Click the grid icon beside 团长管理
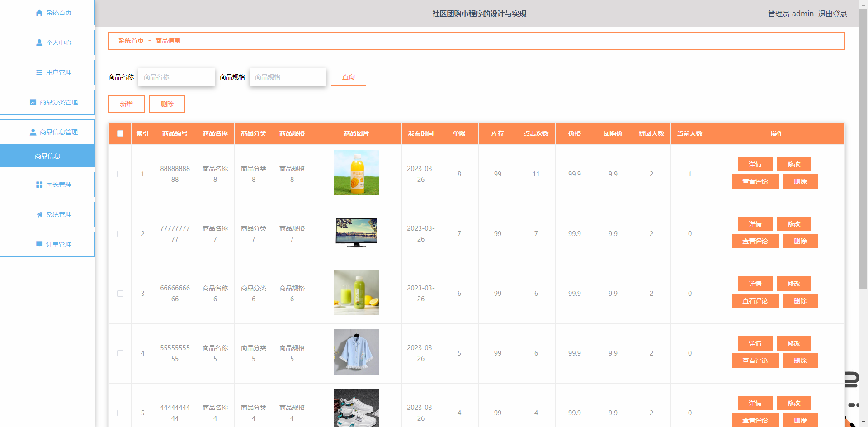The height and width of the screenshot is (427, 868). [x=39, y=185]
